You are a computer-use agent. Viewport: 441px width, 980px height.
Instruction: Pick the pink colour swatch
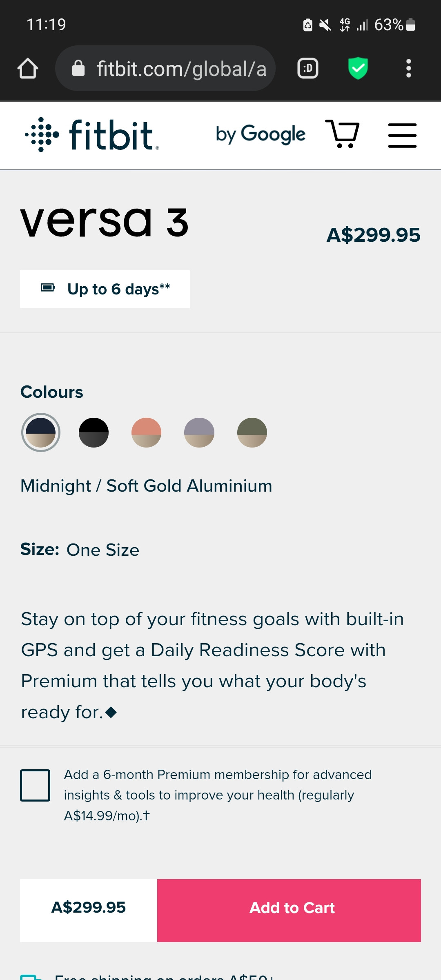(x=146, y=432)
